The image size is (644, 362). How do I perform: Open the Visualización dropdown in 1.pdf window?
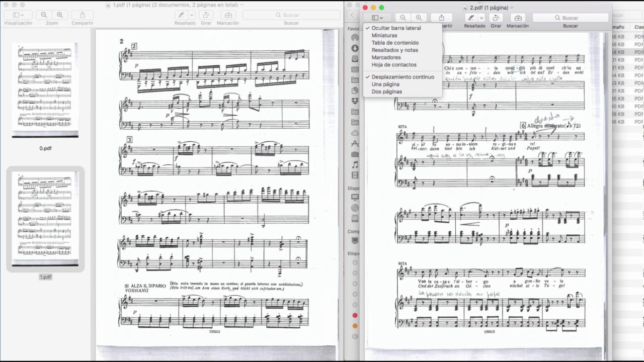coord(18,15)
